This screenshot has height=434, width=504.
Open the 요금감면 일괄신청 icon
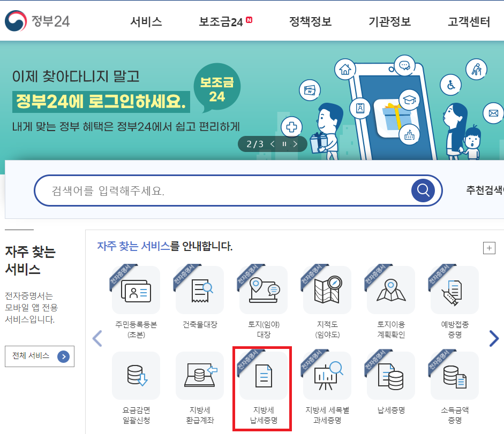pyautogui.click(x=136, y=376)
